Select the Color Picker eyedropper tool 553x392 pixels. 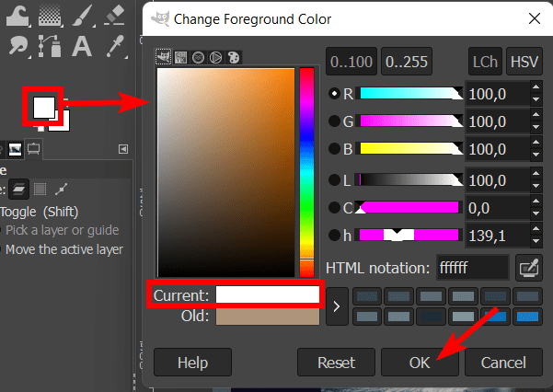click(x=113, y=45)
